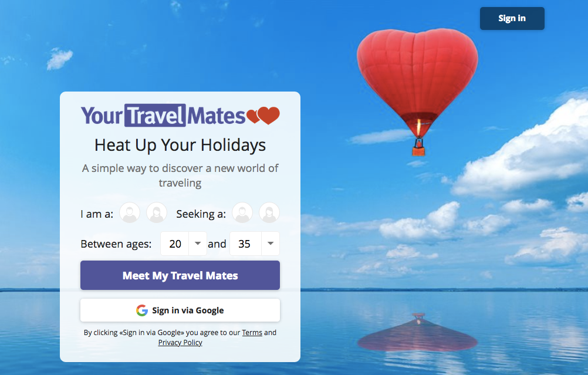Click the Google G logo icon
The image size is (588, 375).
point(142,310)
